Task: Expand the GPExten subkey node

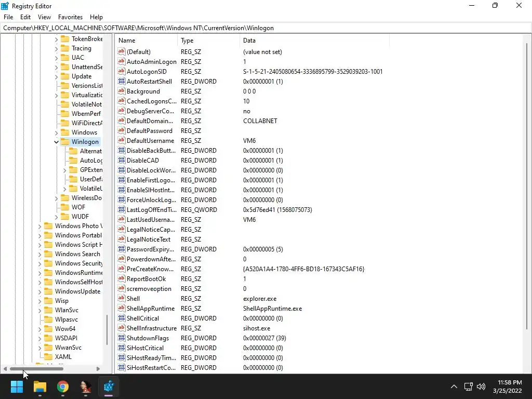Action: pos(64,170)
